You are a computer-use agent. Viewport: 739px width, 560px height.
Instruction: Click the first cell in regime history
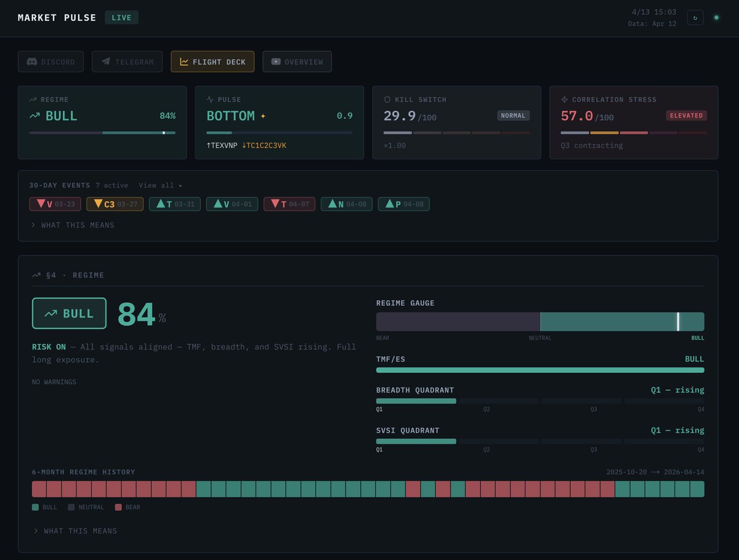point(39,489)
